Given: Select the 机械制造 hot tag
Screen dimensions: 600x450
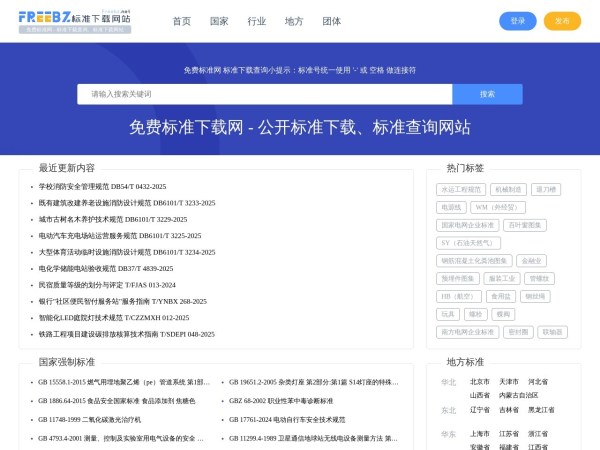Looking at the screenshot, I should (508, 189).
